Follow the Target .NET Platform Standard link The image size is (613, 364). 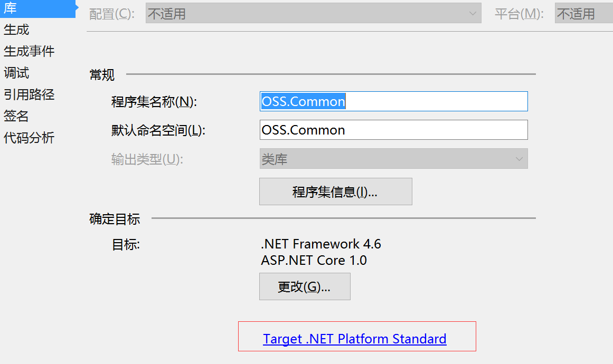pos(355,339)
